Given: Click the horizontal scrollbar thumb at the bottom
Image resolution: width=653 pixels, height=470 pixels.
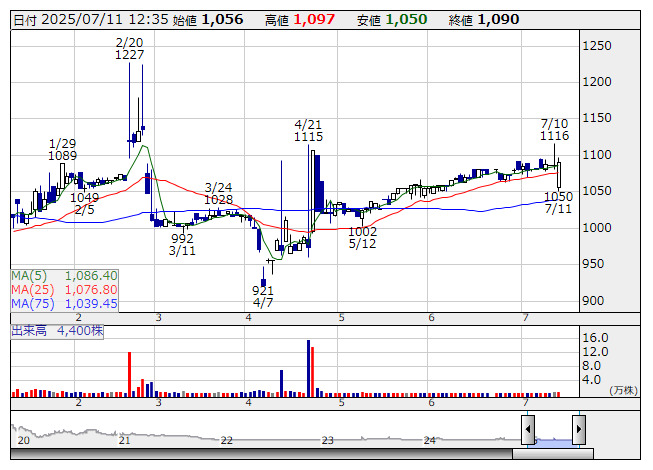Looking at the screenshot, I should 553,454.
